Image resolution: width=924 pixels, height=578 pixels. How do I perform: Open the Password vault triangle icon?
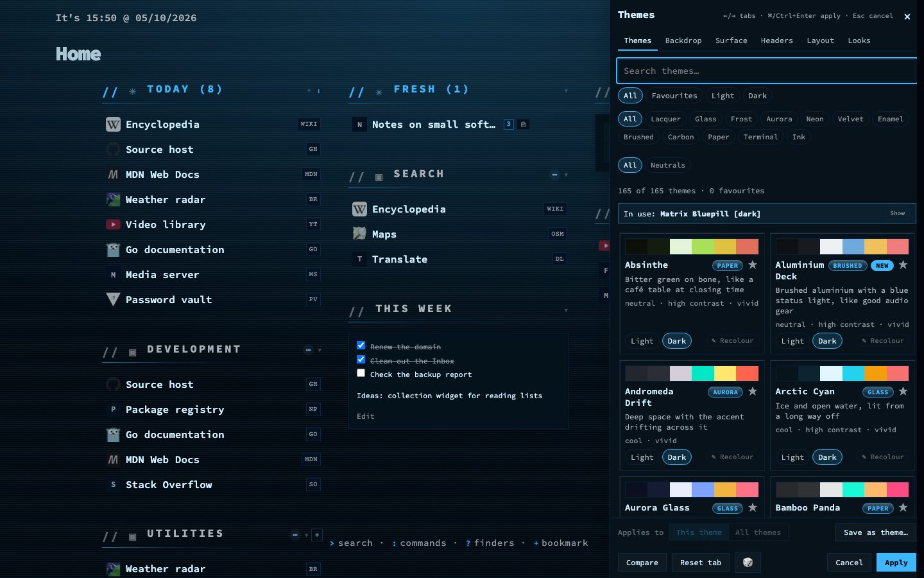[x=113, y=299]
